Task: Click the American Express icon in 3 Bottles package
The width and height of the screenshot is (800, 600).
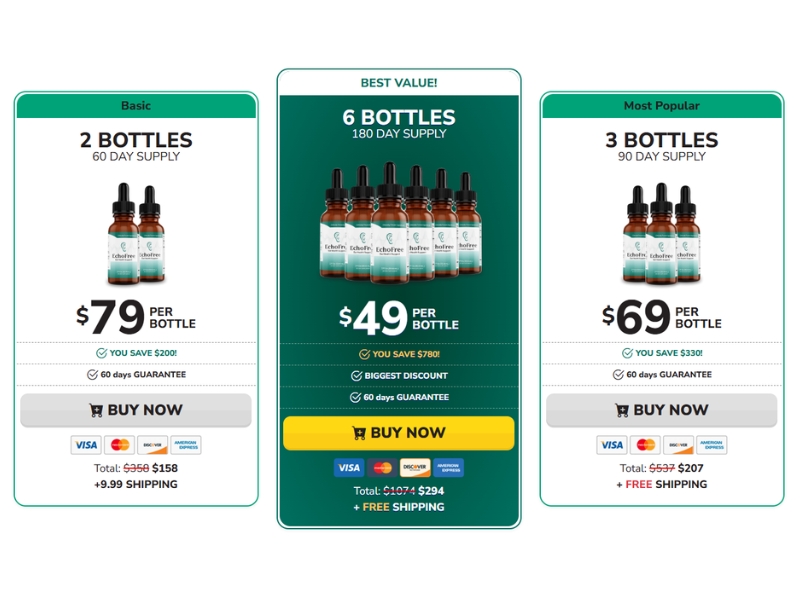Action: coord(712,445)
